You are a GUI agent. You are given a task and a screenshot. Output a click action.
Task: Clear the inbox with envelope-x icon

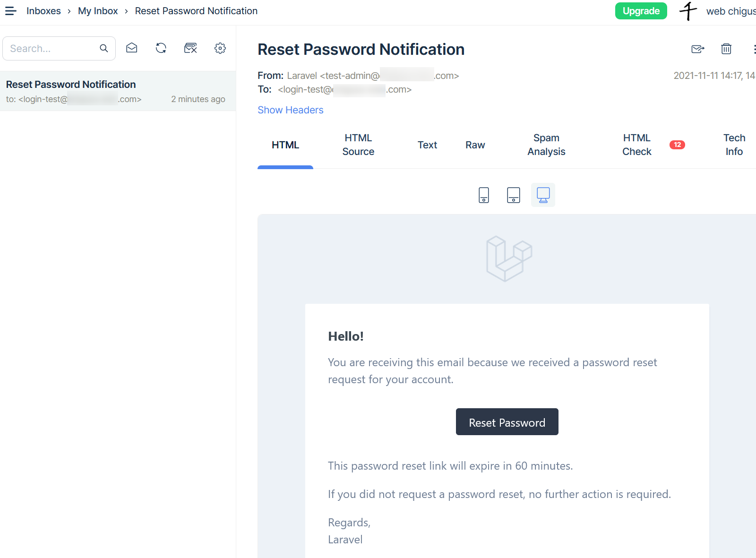pyautogui.click(x=190, y=48)
